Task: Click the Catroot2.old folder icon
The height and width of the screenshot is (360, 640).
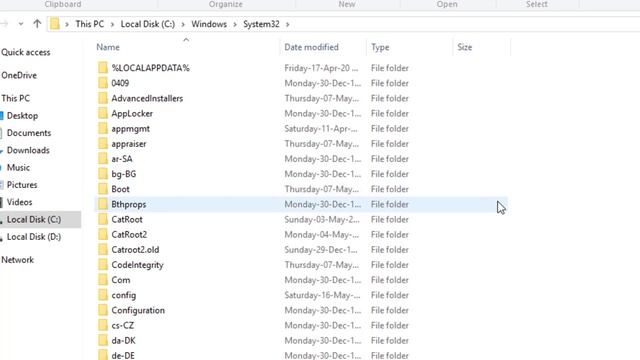Action: pos(103,249)
